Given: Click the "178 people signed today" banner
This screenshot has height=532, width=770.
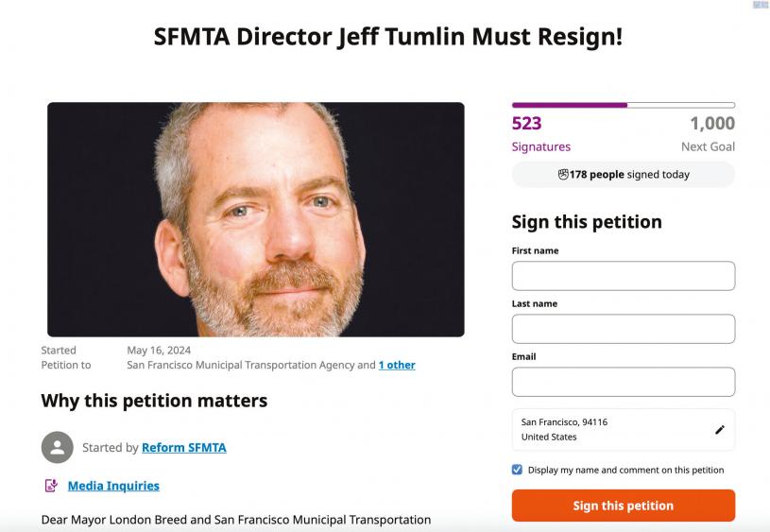Looking at the screenshot, I should pyautogui.click(x=624, y=175).
